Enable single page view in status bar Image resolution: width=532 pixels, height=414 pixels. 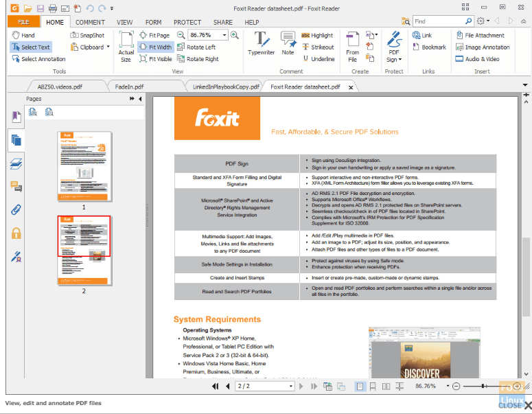pyautogui.click(x=360, y=387)
